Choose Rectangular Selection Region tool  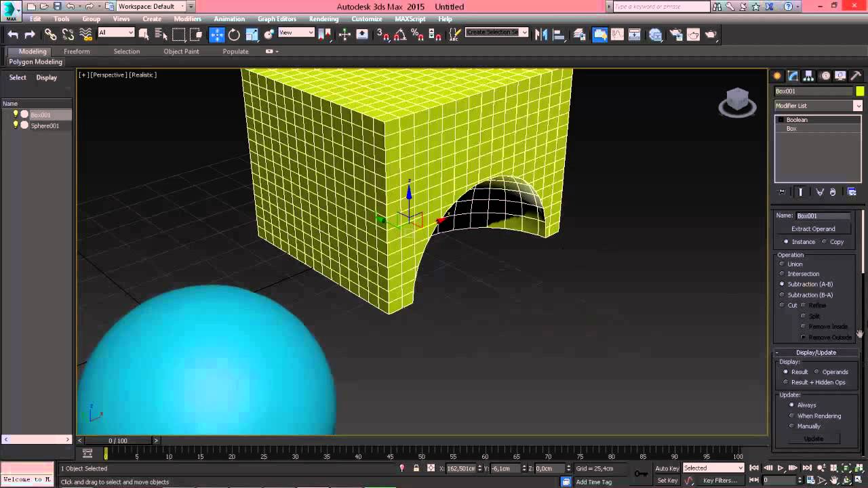pos(179,35)
